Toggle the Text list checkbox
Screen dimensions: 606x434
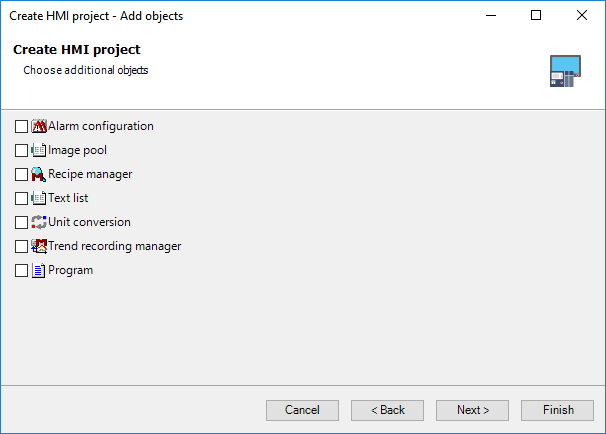click(x=21, y=198)
